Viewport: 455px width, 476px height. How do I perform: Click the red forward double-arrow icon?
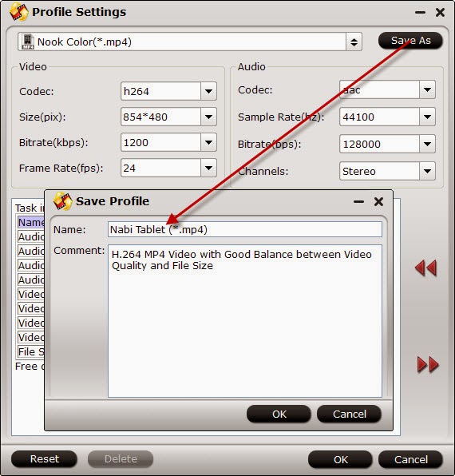pyautogui.click(x=428, y=364)
